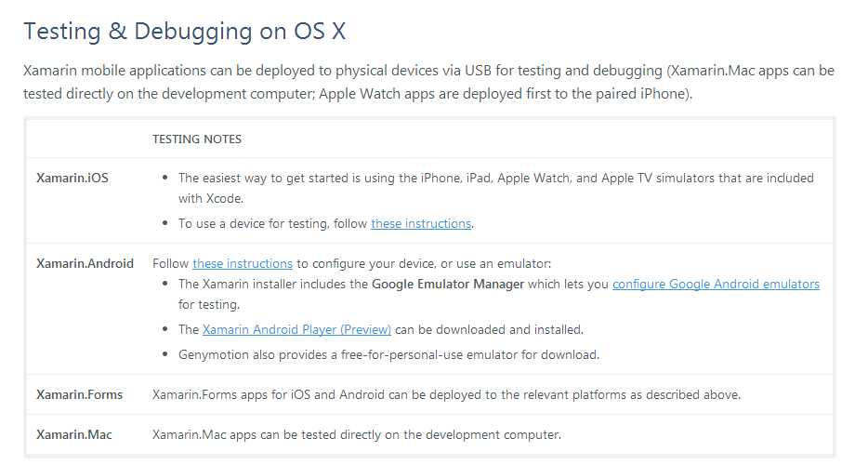Click the Genymotion emulator bullet text
Image resolution: width=868 pixels, height=465 pixels.
[x=388, y=354]
